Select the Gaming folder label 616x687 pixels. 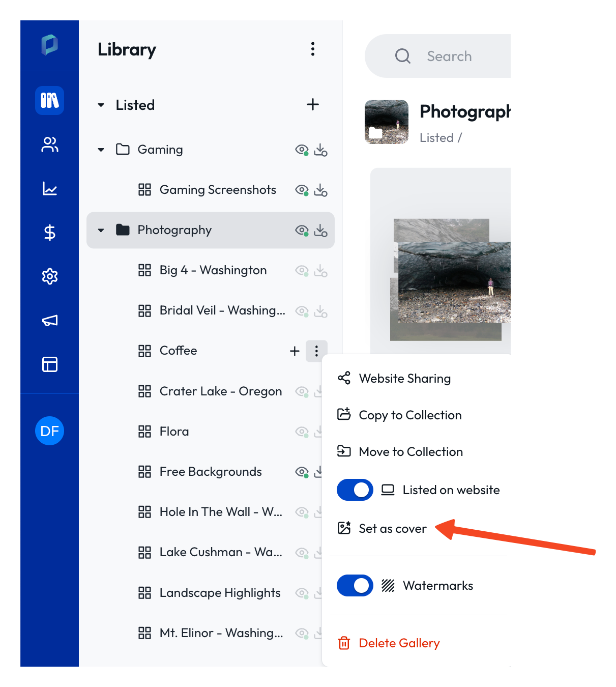[x=160, y=150]
